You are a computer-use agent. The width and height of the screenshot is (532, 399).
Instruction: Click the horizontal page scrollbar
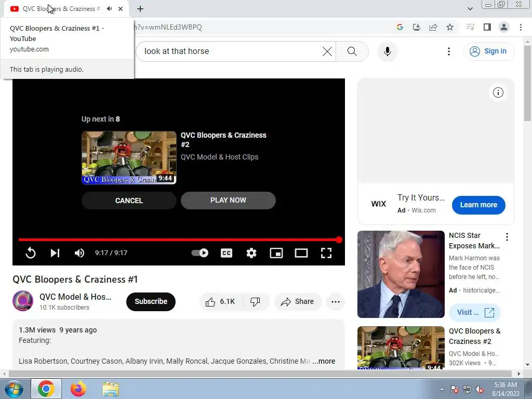[x=261, y=374]
